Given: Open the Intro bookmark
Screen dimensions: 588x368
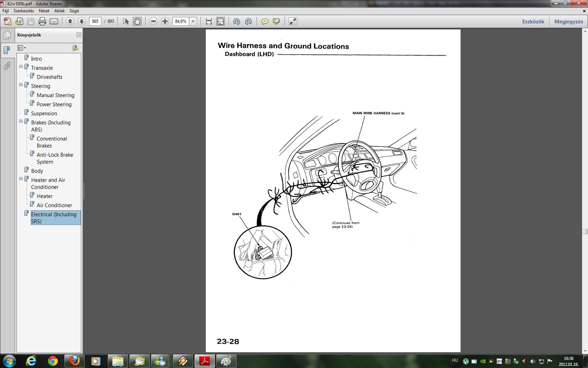Looking at the screenshot, I should [x=36, y=59].
